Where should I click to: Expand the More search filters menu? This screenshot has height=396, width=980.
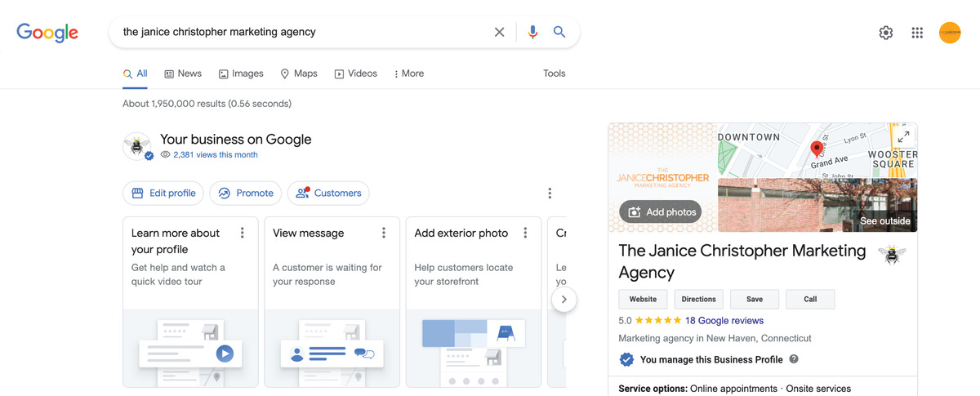pyautogui.click(x=408, y=73)
